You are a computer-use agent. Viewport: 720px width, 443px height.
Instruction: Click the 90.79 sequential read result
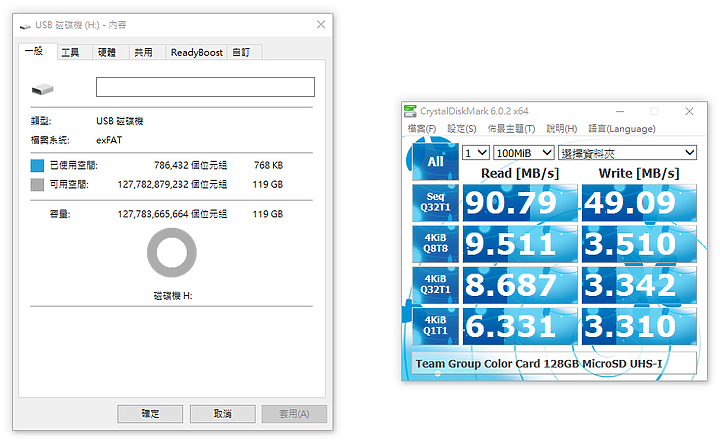[520, 203]
